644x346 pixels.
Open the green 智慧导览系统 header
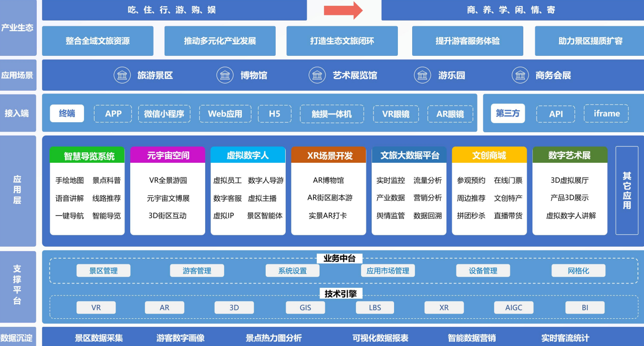point(87,156)
